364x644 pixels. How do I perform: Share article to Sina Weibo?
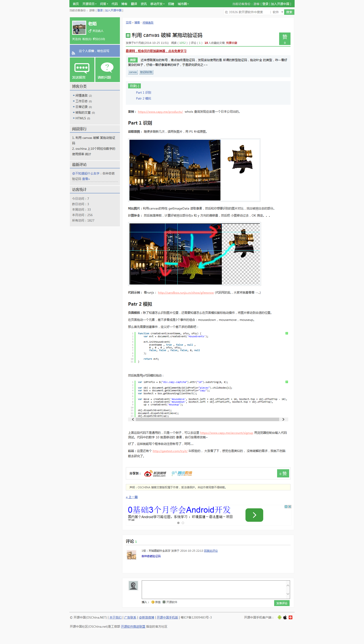155,474
